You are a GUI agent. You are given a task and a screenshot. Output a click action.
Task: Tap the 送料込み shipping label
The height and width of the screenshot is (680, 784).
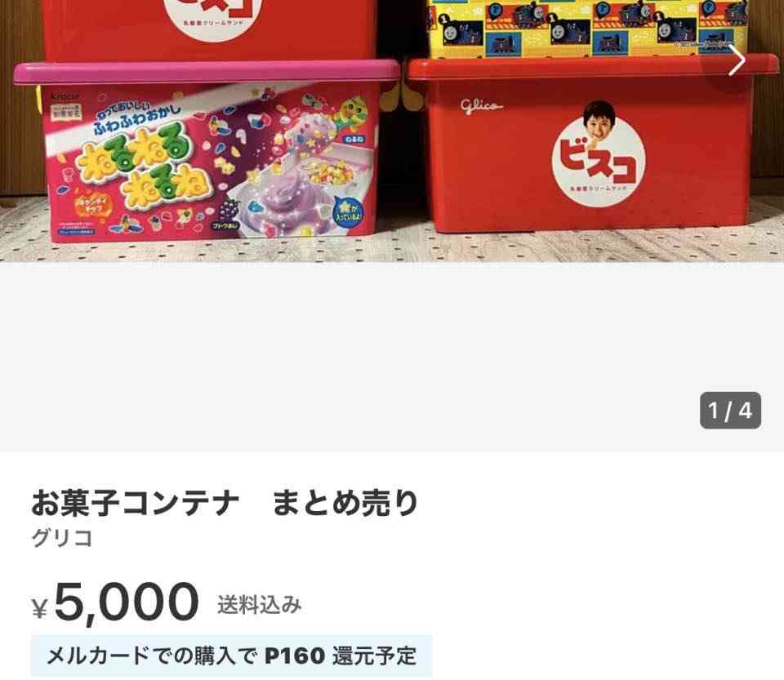[x=259, y=605]
